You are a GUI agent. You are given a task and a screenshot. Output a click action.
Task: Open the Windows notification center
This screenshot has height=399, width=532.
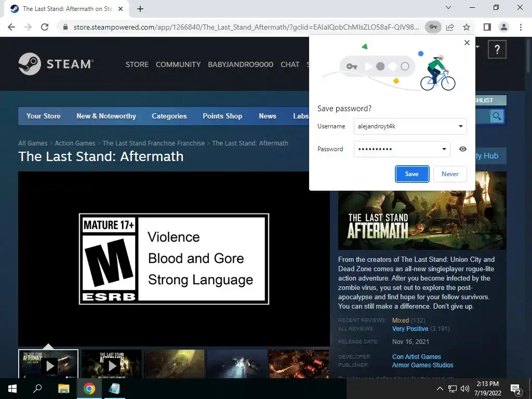(x=516, y=389)
